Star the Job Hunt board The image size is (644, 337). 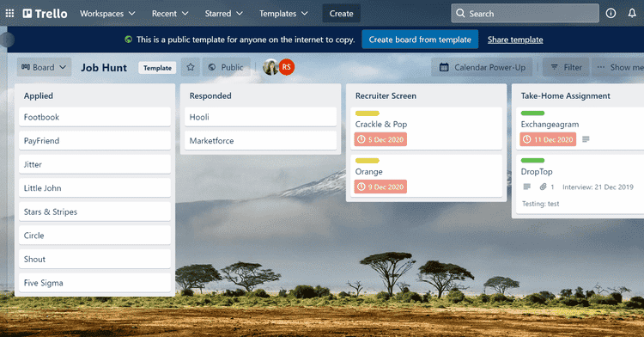click(x=191, y=67)
